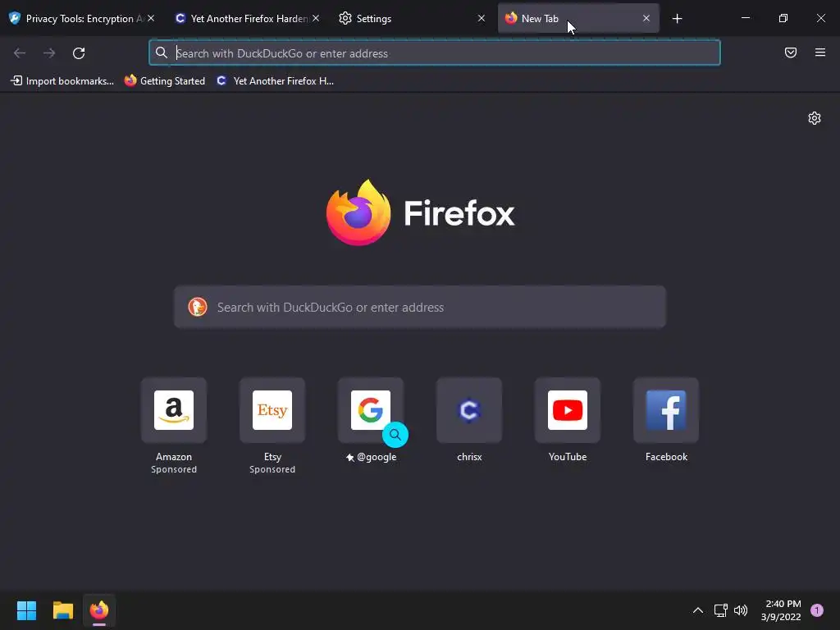Click the Amazon label text
The image size is (840, 630).
pyautogui.click(x=174, y=457)
